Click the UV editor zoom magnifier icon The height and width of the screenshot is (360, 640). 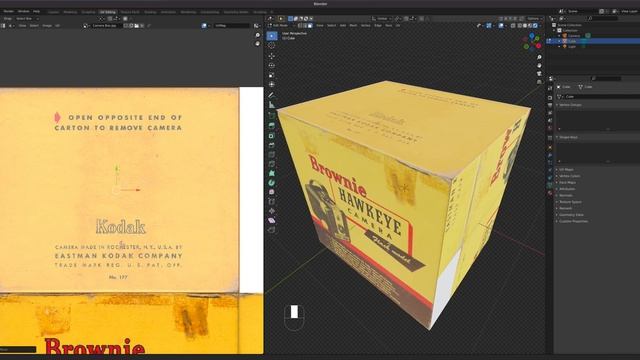[x=258, y=36]
